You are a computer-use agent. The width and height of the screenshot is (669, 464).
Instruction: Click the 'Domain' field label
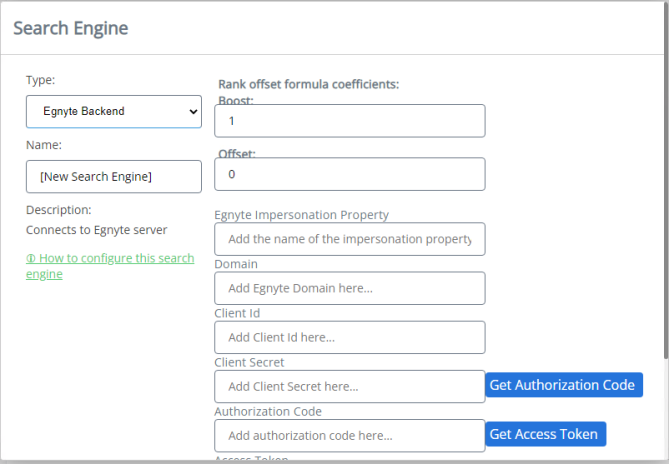236,264
